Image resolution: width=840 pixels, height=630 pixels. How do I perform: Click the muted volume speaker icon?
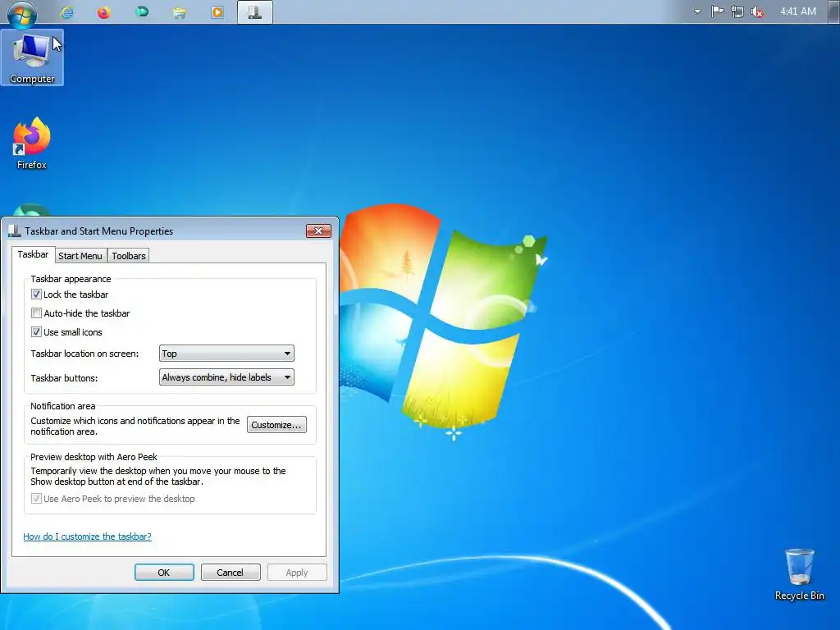click(757, 11)
